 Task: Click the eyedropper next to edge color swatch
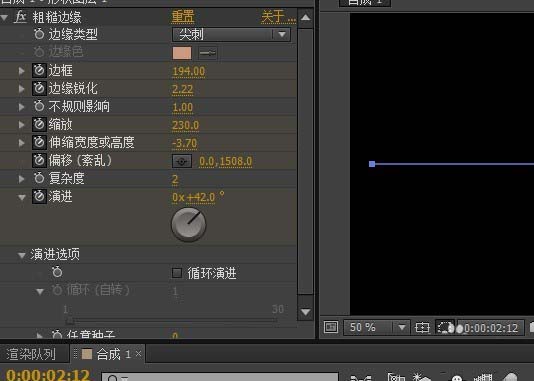[x=207, y=53]
